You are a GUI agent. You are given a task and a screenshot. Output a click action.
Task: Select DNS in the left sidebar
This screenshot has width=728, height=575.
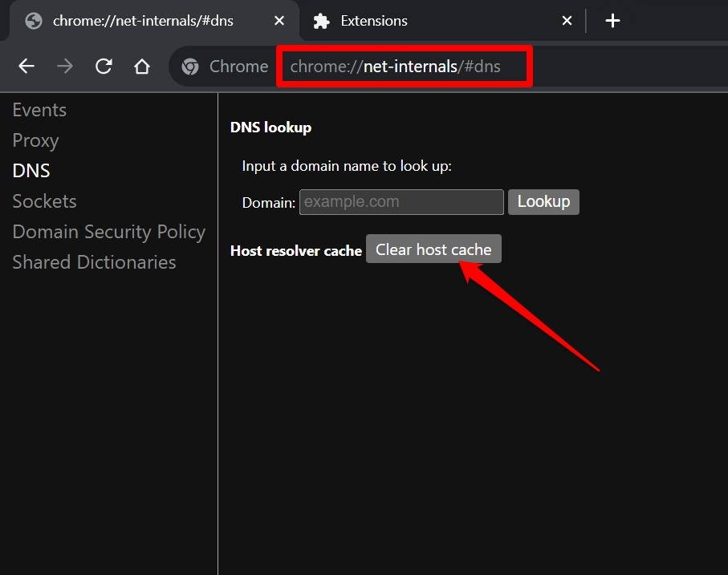31,171
